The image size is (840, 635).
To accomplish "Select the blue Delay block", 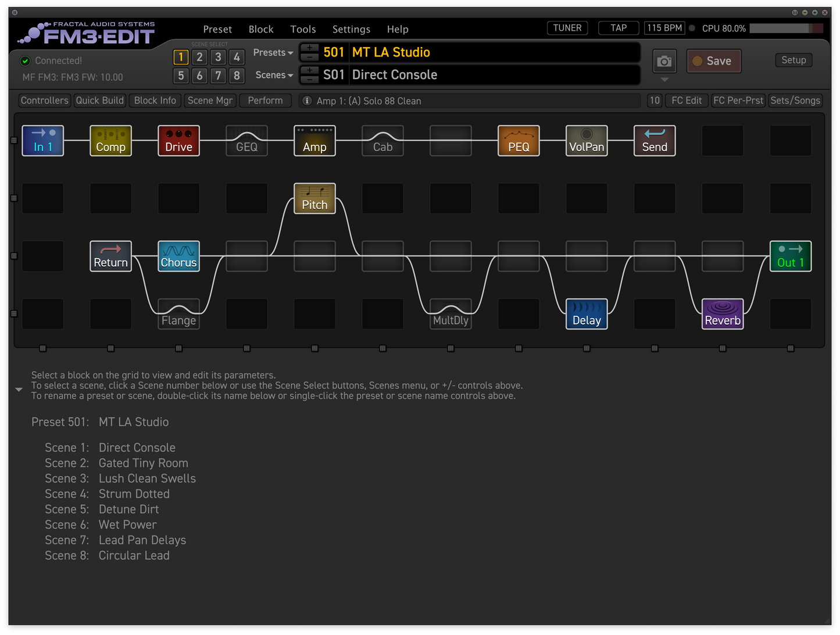I will (x=587, y=314).
